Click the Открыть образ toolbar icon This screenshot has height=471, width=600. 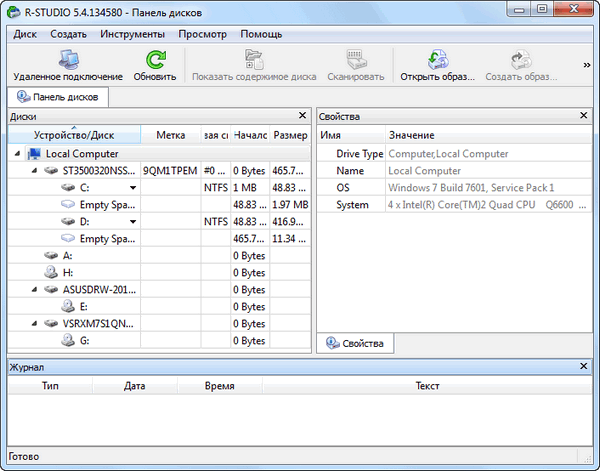(436, 60)
